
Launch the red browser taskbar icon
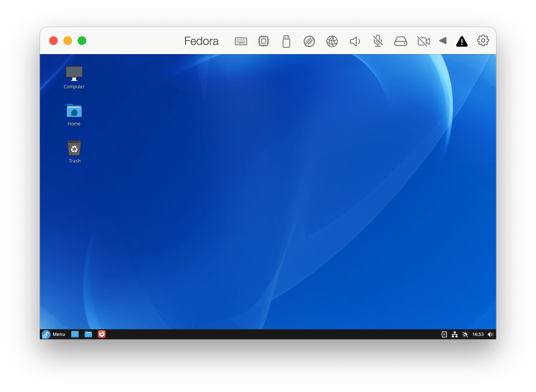(102, 334)
